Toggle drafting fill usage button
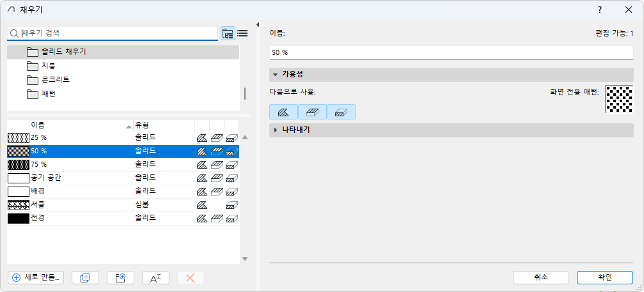The height and width of the screenshot is (292, 644). pyautogui.click(x=283, y=112)
